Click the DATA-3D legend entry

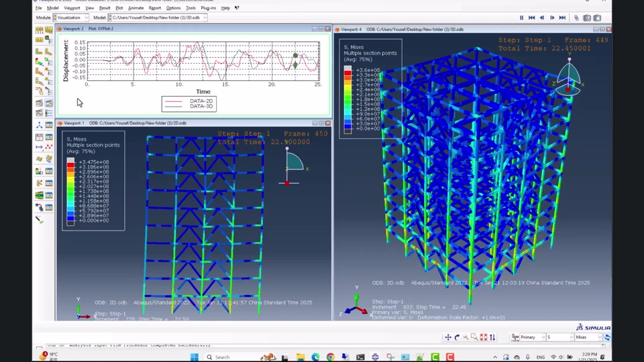[189, 107]
